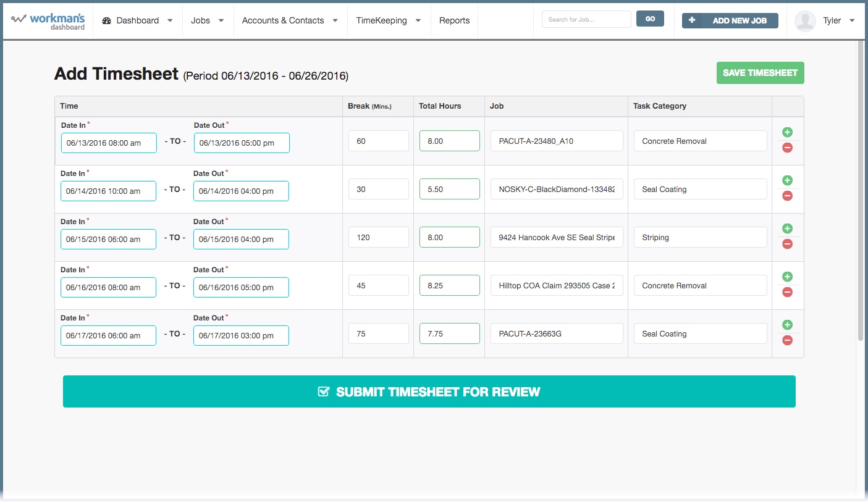Click the Tyler user avatar
868x502 pixels.
[805, 20]
